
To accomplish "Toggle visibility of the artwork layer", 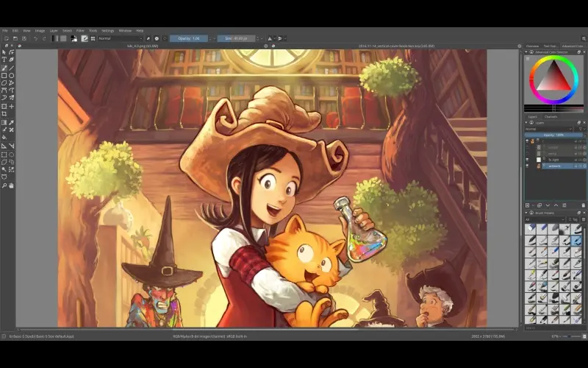I will click(x=527, y=166).
